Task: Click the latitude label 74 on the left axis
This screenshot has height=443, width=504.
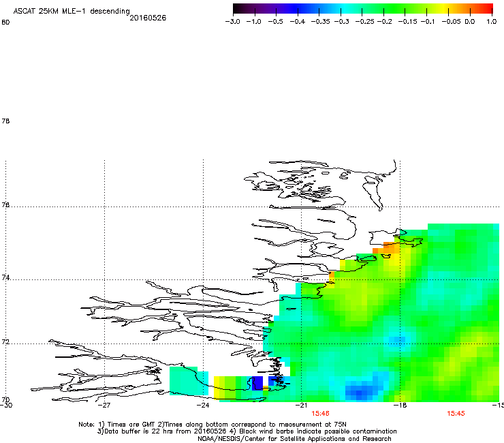Action: click(x=5, y=277)
